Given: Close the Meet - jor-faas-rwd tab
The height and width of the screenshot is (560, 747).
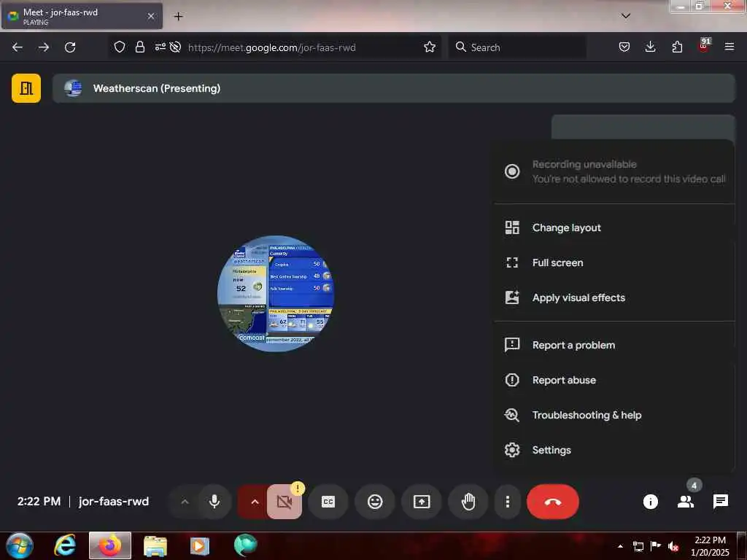Looking at the screenshot, I should 150,16.
